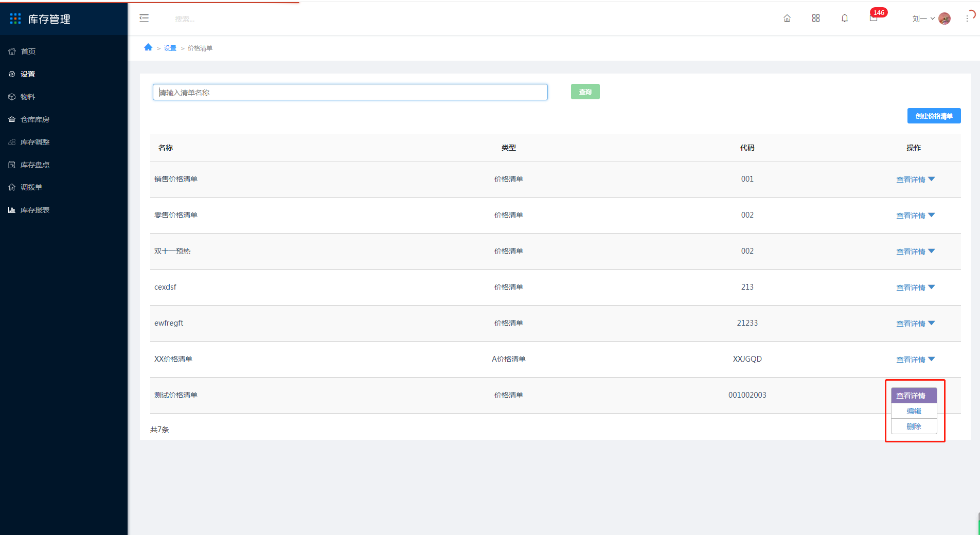
Task: Click the 操作 column header
Action: pos(914,148)
